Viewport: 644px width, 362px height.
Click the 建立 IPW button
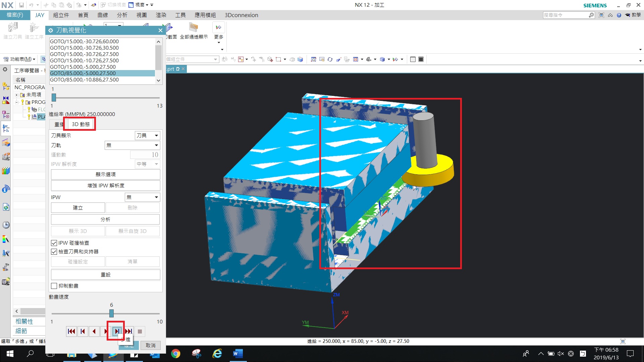(x=78, y=208)
